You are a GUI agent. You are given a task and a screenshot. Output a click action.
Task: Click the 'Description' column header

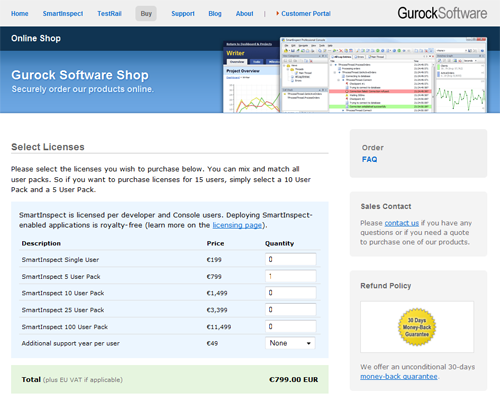[x=41, y=243]
